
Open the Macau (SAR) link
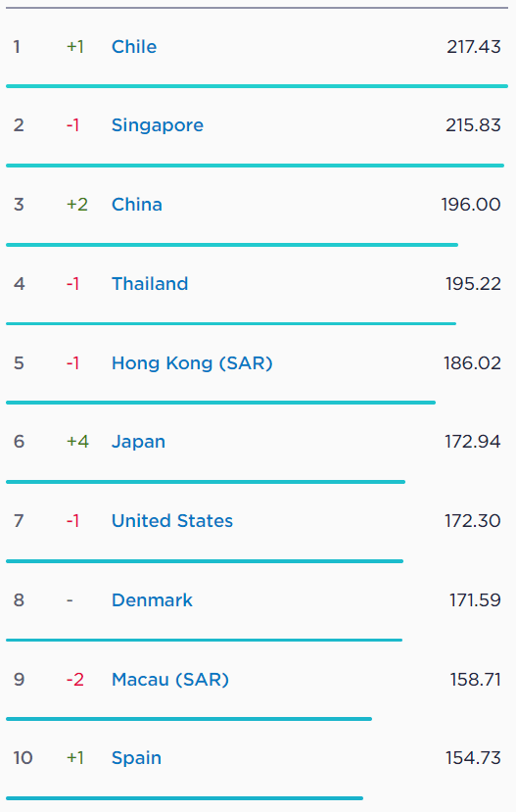tap(170, 680)
